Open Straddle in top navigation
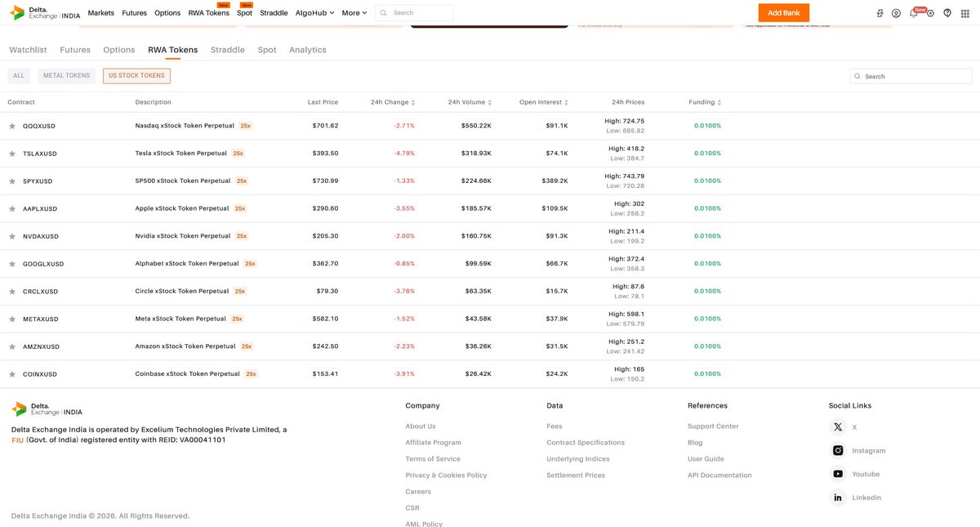The height and width of the screenshot is (527, 980). click(274, 13)
